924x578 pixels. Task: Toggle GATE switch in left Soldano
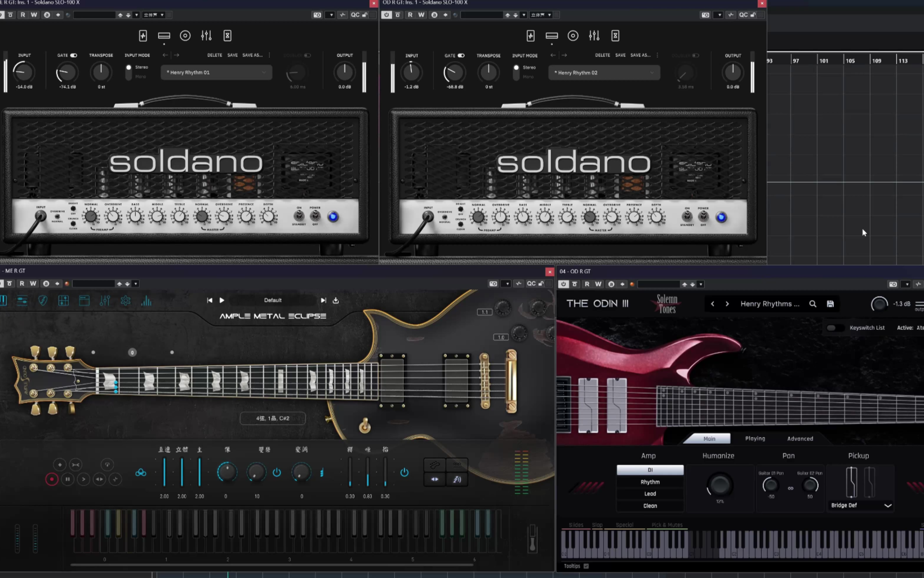tap(73, 55)
